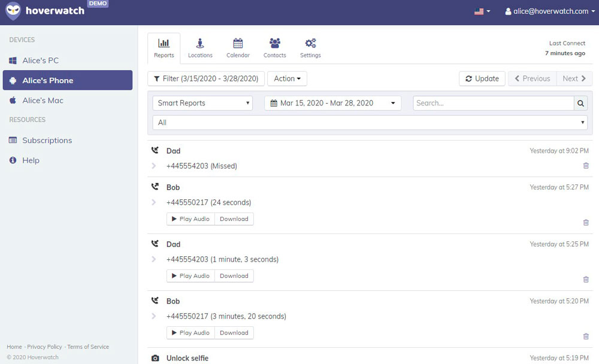The height and width of the screenshot is (364, 599).
Task: Click the Update button
Action: [x=482, y=78]
